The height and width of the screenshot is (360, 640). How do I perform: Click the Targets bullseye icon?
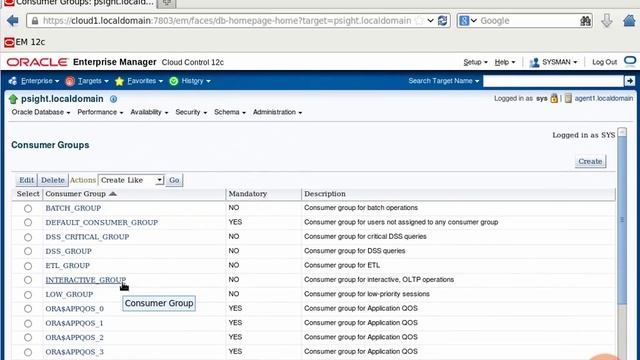(70, 81)
